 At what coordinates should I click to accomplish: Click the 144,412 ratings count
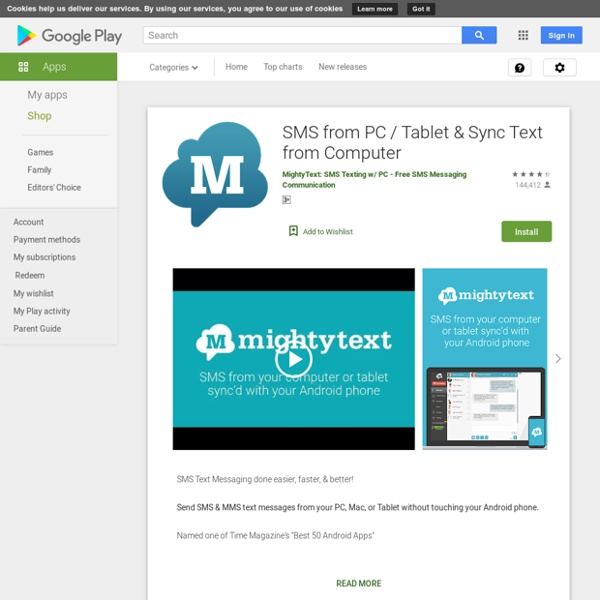pyautogui.click(x=528, y=185)
